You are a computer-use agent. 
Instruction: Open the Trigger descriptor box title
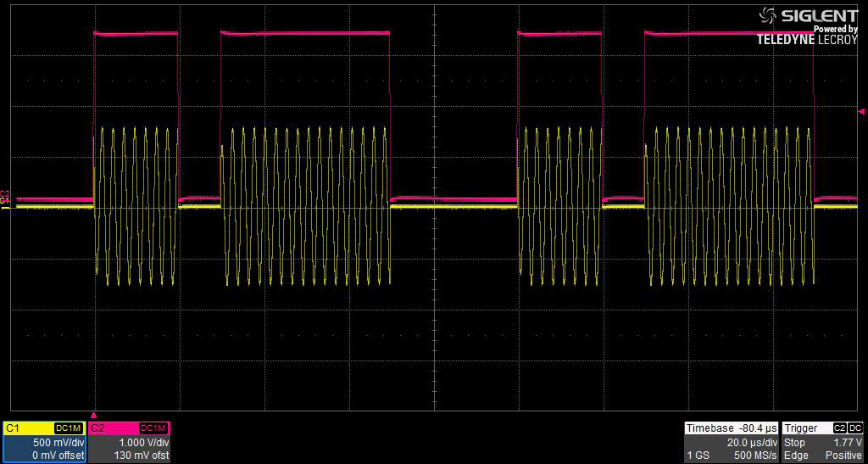pos(802,428)
